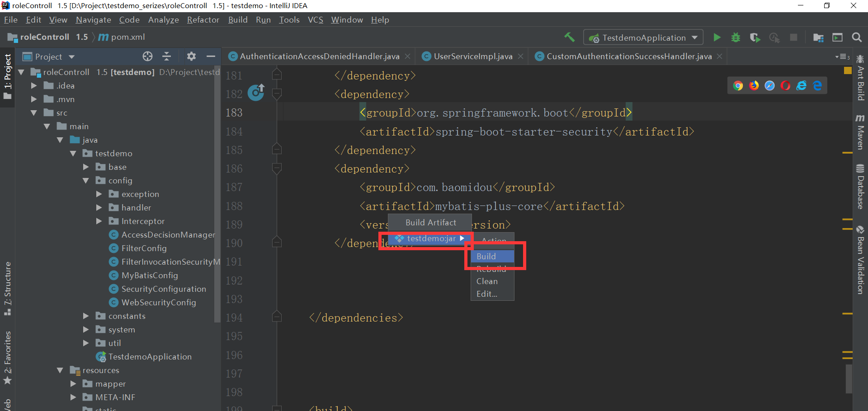This screenshot has height=411, width=868.
Task: Click the roleControll 1.5 breadcrumb
Action: [x=48, y=37]
